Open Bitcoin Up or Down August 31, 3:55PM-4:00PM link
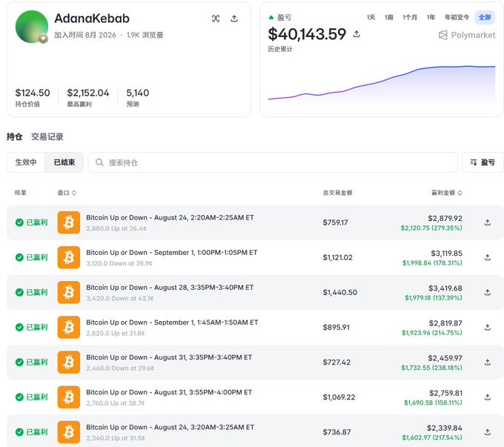Viewport: 504px width, 447px height. coord(169,392)
